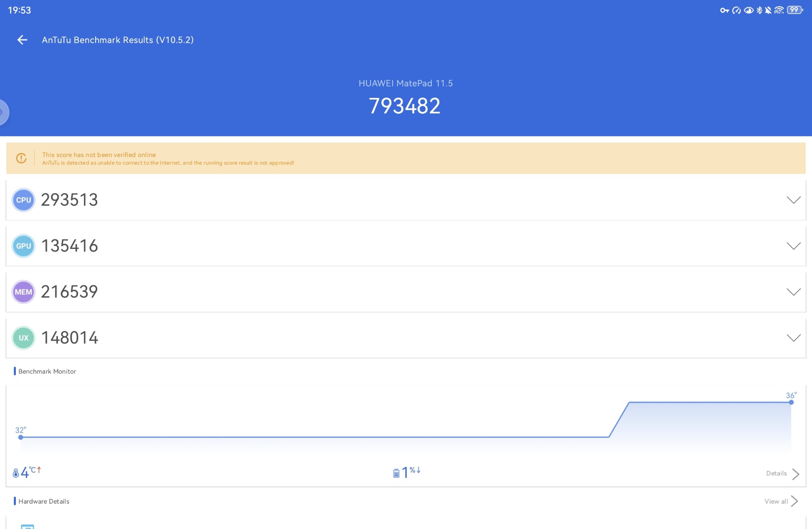
Task: Click the UX score badge icon
Action: pyautogui.click(x=23, y=338)
